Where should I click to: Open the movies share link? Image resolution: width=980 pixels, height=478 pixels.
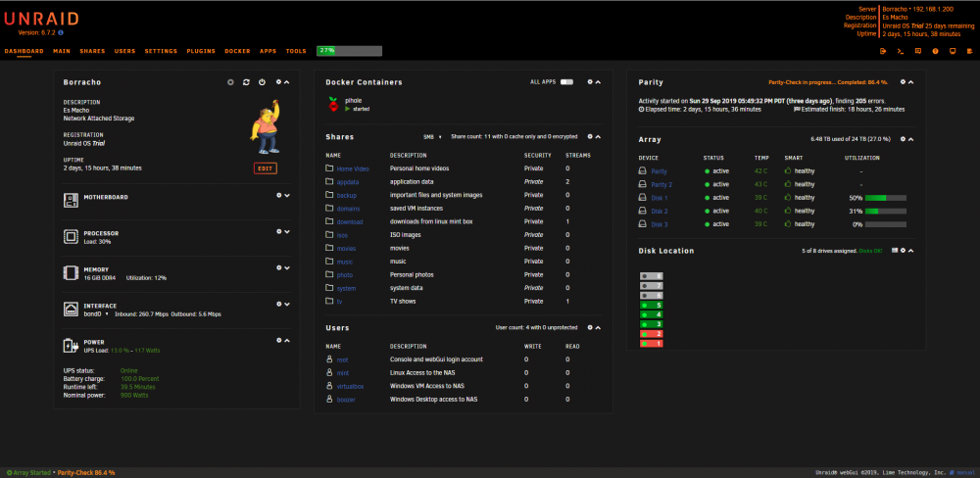point(346,248)
